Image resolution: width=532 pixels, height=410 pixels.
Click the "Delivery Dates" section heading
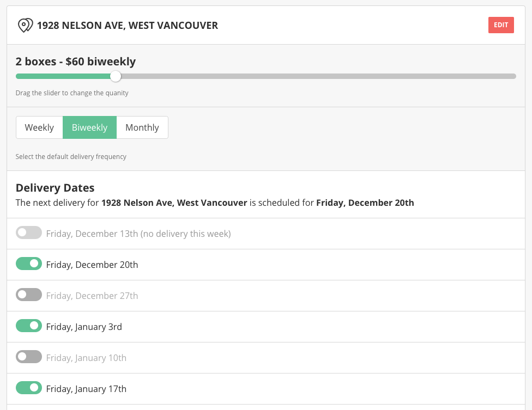(55, 188)
